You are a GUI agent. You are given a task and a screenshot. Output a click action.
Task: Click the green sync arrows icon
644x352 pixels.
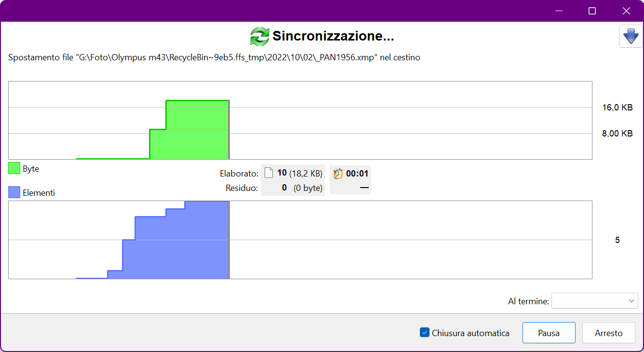point(258,36)
